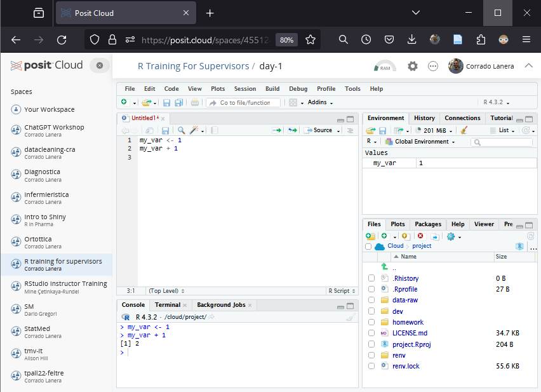Viewport: 541px width, 392px height.
Task: Open the Addins dropdown menu
Action: [320, 102]
